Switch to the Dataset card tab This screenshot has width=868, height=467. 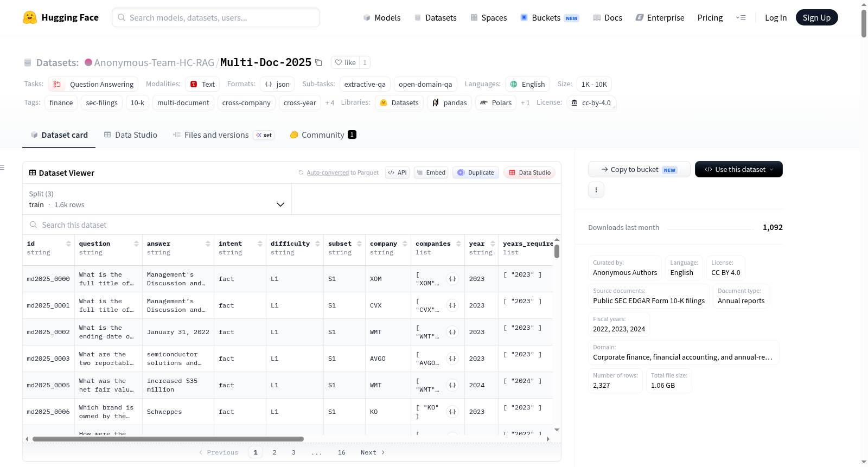(59, 135)
